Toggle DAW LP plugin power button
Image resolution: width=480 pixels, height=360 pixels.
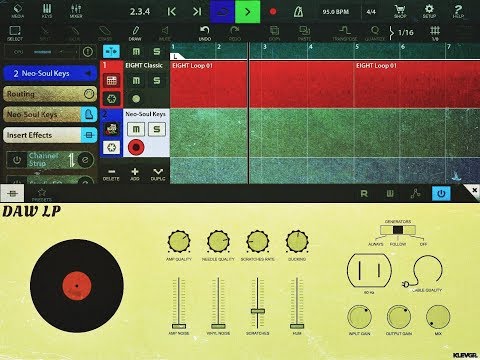[441, 194]
